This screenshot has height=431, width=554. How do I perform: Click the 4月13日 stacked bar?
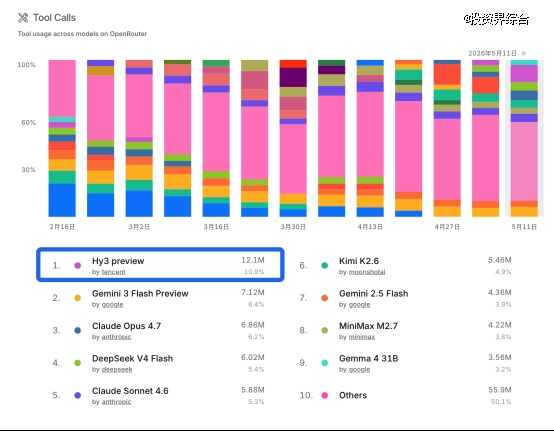click(x=370, y=138)
